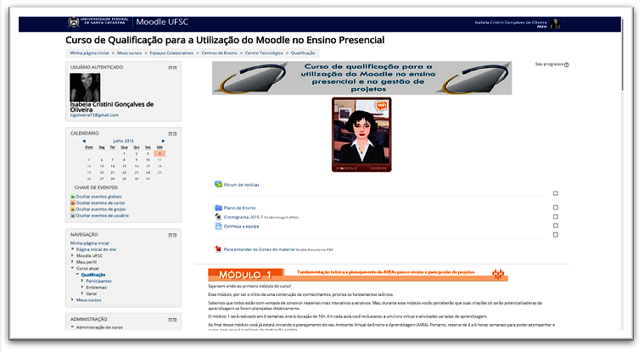Open the Conheça a equipe link

[242, 226]
